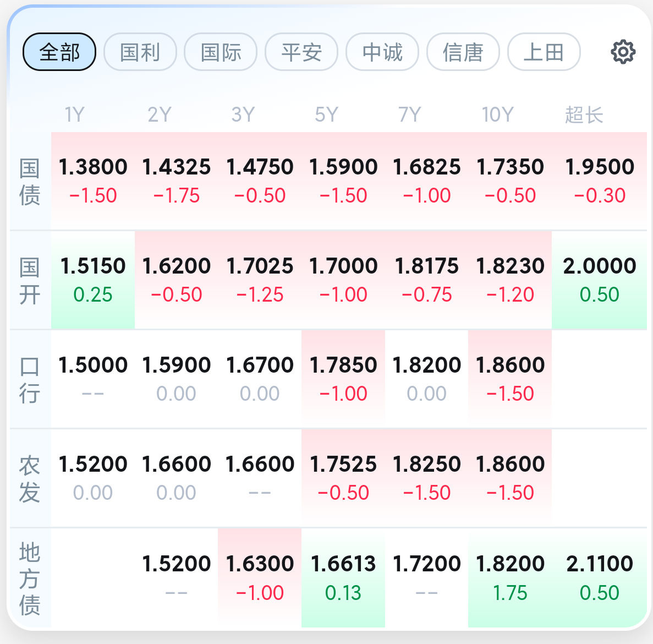The image size is (653, 644).
Task: Select the 国债 row label
Action: click(x=30, y=182)
